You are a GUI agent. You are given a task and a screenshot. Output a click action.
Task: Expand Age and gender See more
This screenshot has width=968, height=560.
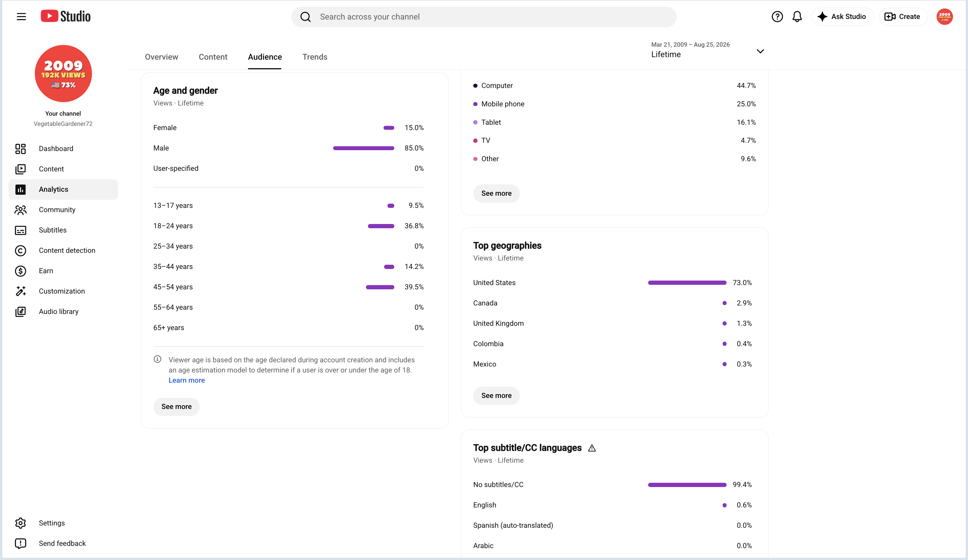click(176, 406)
